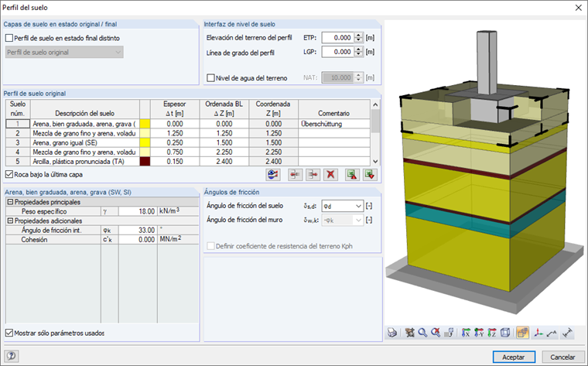Increase ETP value with up arrow
The width and height of the screenshot is (588, 366).
tap(358, 36)
